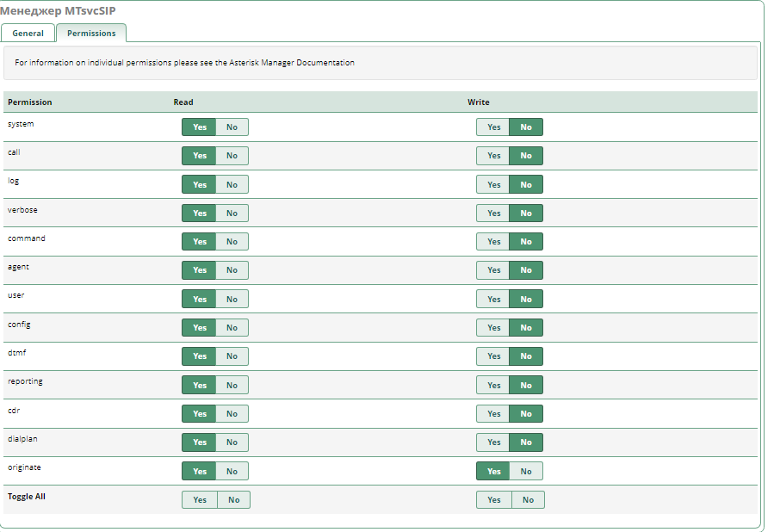This screenshot has width=774, height=532.
Task: Toggle All Write permissions to No
Action: (x=528, y=500)
